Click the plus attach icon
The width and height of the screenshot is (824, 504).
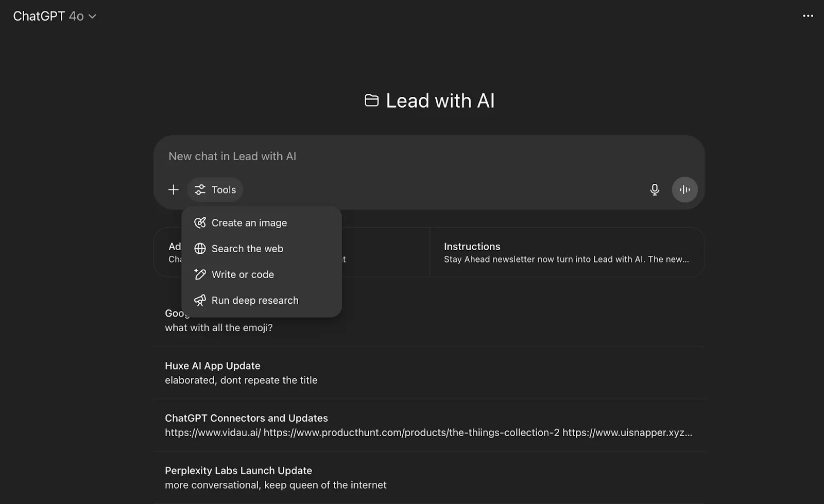(x=174, y=190)
